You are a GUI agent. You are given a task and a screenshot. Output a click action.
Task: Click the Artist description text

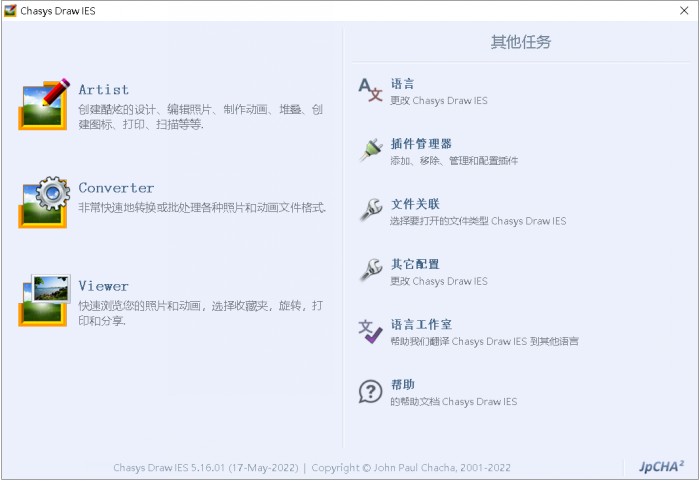pyautogui.click(x=200, y=117)
